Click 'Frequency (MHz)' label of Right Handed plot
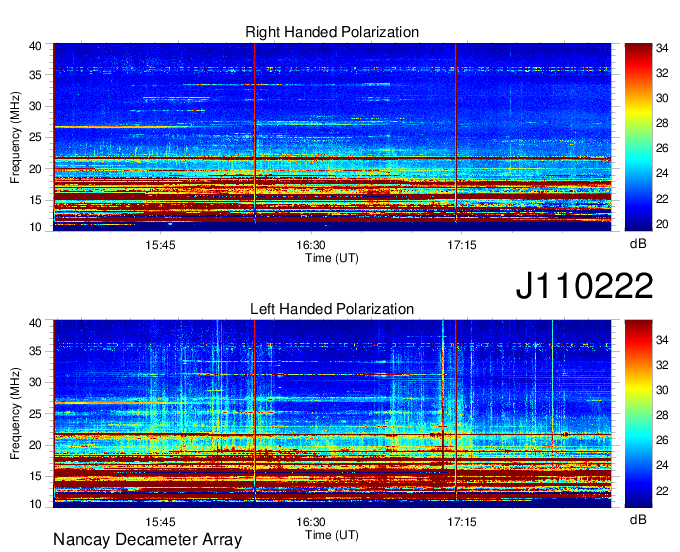 click(x=15, y=137)
